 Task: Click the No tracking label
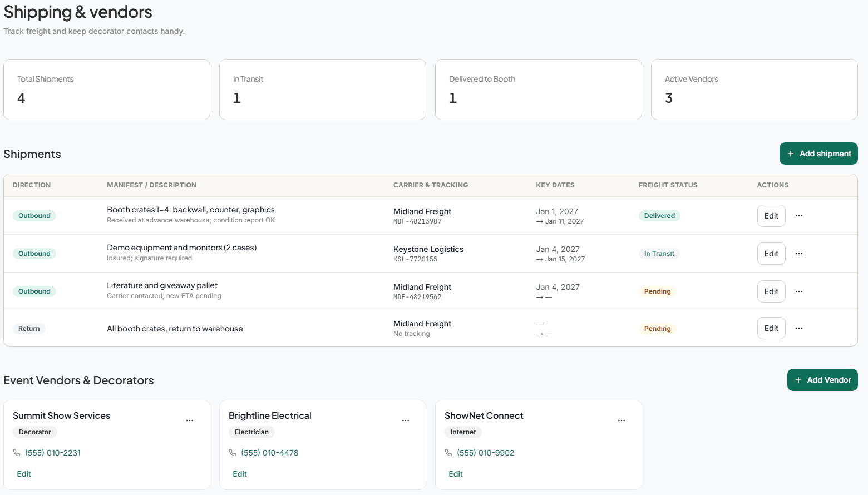click(412, 334)
